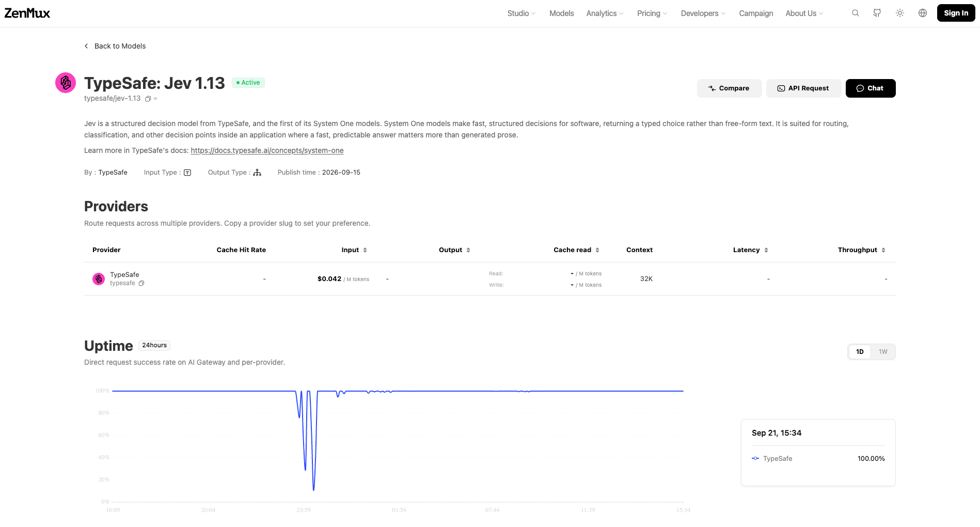Click the back arrow chevron icon

click(86, 46)
